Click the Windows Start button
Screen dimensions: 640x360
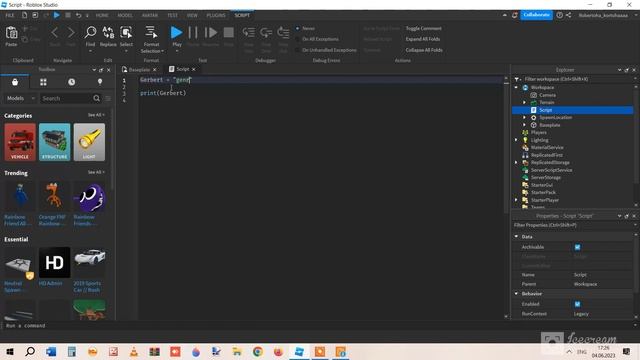[x=9, y=351]
